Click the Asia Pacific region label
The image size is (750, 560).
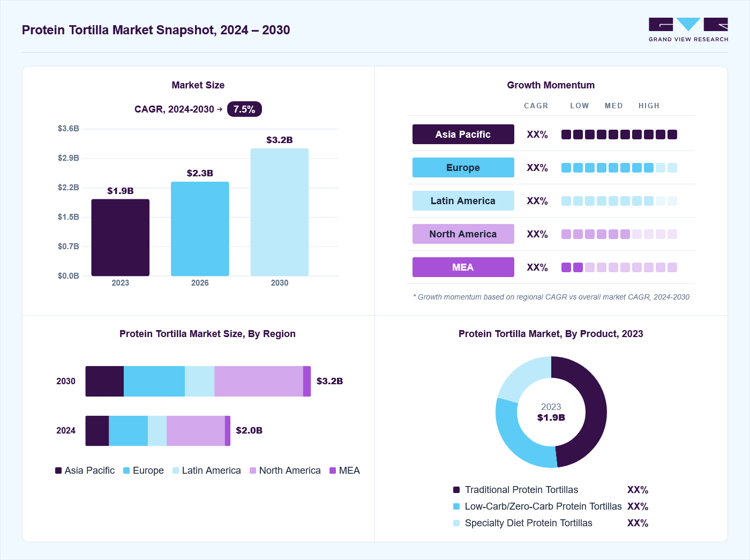click(x=463, y=135)
